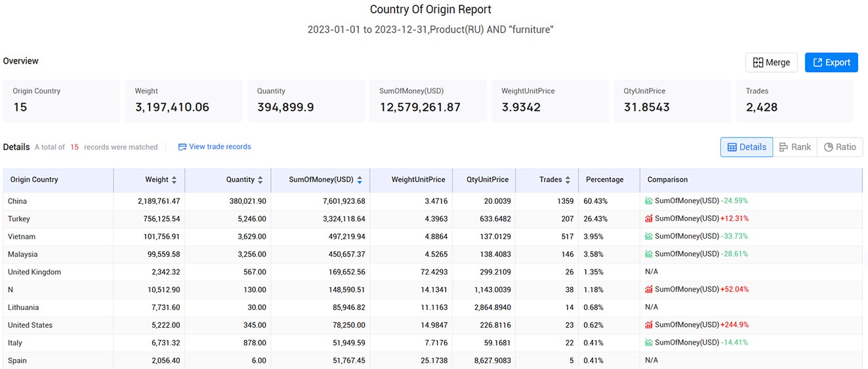Sort table by Weight column arrows
This screenshot has height=369, width=868.
(175, 180)
